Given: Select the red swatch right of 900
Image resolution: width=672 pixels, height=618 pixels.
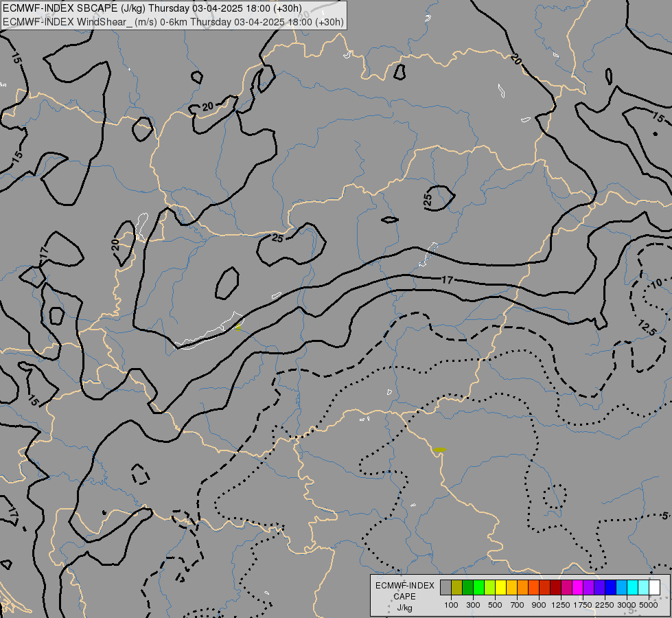Looking at the screenshot, I should [x=545, y=588].
